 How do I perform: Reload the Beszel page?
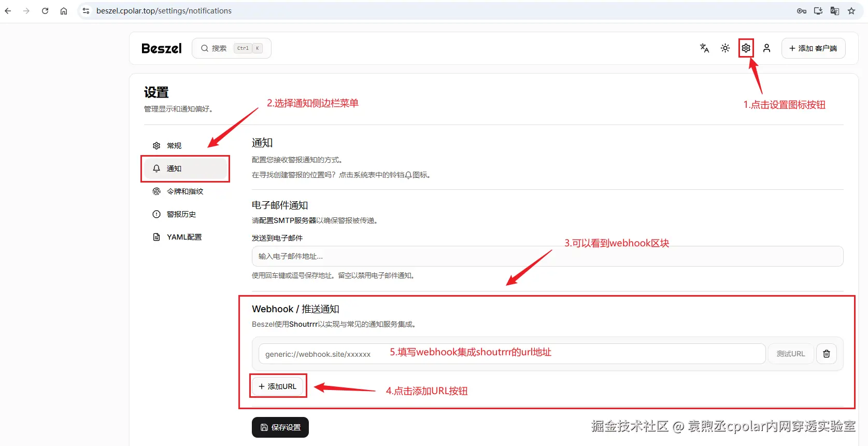click(x=45, y=11)
